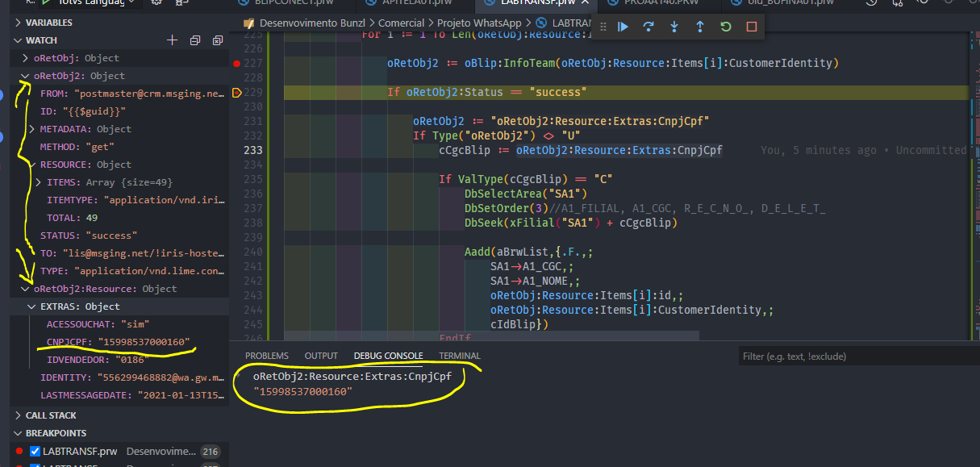Select the STATUS "success" row
The width and height of the screenshot is (980, 467).
click(119, 236)
